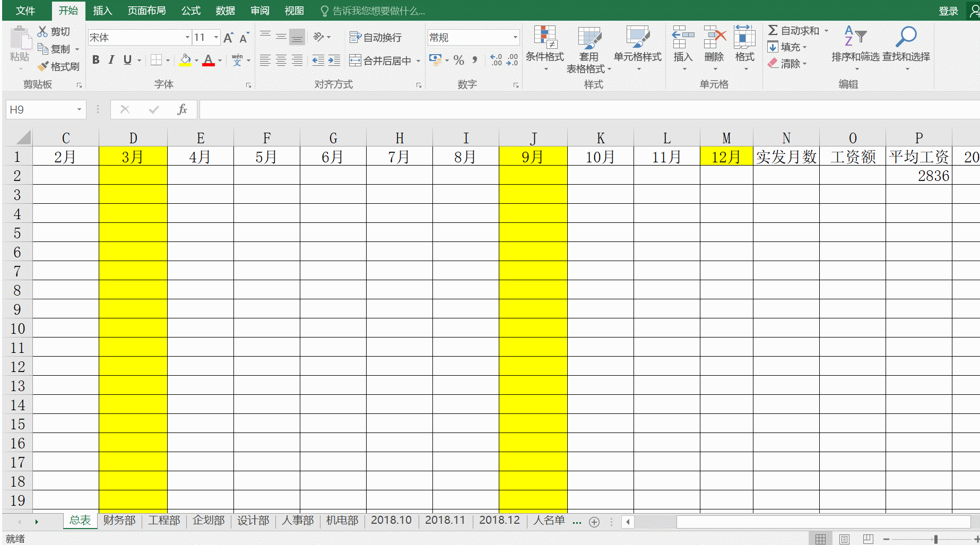
Task: Center cell text horizontally
Action: coord(281,60)
